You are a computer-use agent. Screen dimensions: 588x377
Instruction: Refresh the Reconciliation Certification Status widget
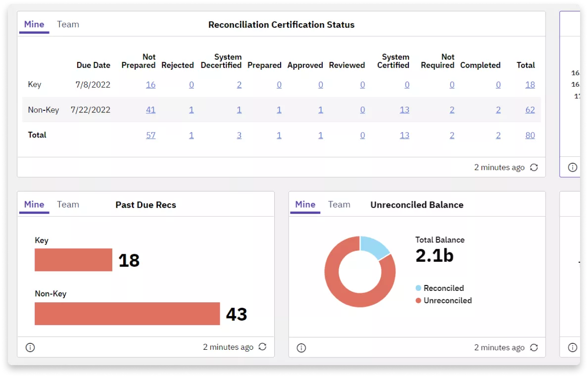pos(534,167)
